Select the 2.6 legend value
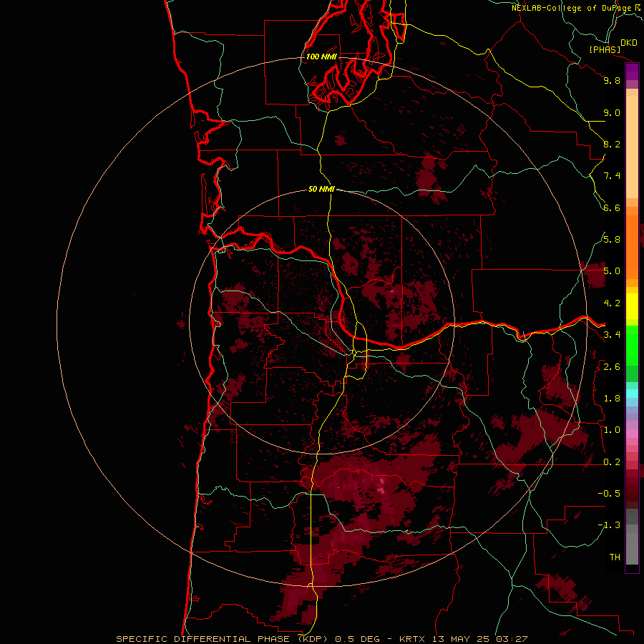The height and width of the screenshot is (644, 644). pyautogui.click(x=612, y=367)
